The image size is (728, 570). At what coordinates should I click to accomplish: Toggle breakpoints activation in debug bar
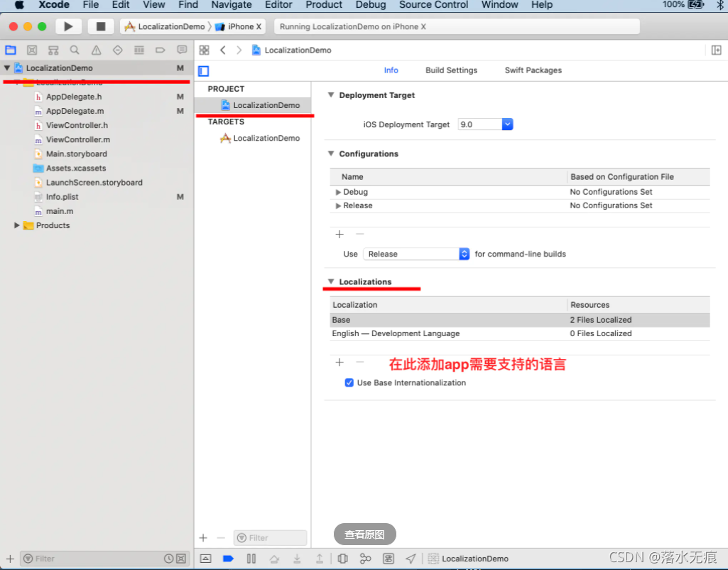[228, 559]
